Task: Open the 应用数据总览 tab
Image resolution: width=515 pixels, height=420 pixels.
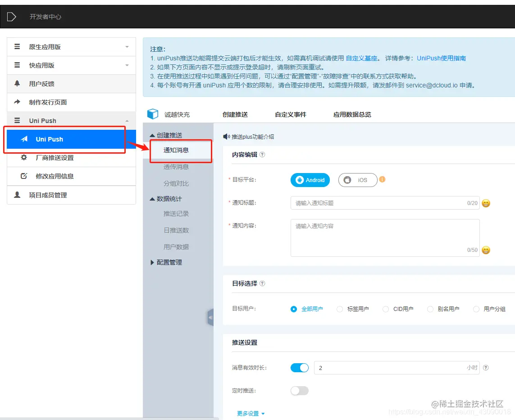Action: coord(352,114)
